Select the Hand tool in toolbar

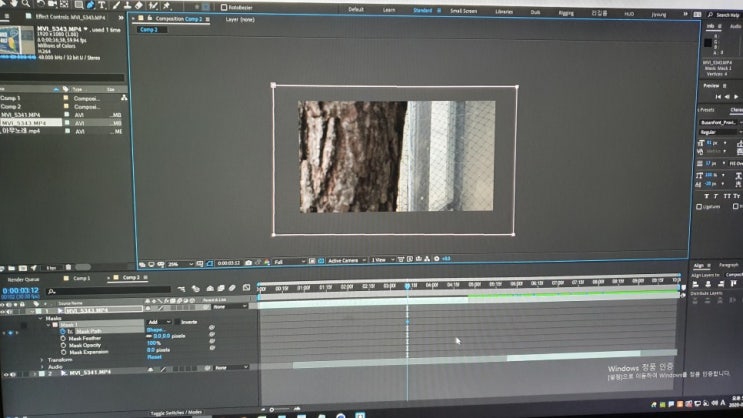14,3
